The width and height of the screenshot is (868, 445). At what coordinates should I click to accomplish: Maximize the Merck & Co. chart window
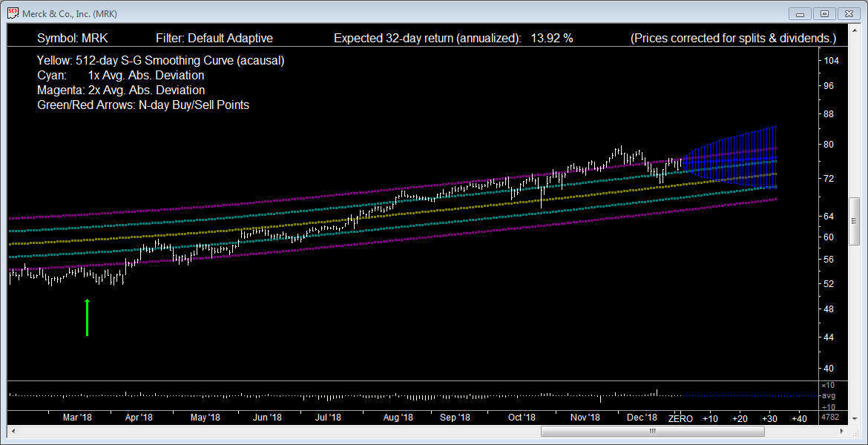[x=825, y=13]
